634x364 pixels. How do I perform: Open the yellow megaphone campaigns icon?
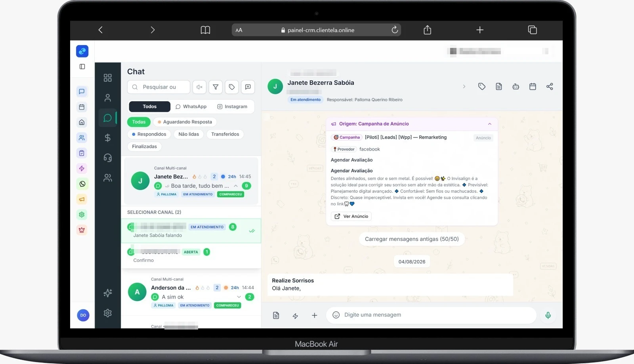pos(82,199)
